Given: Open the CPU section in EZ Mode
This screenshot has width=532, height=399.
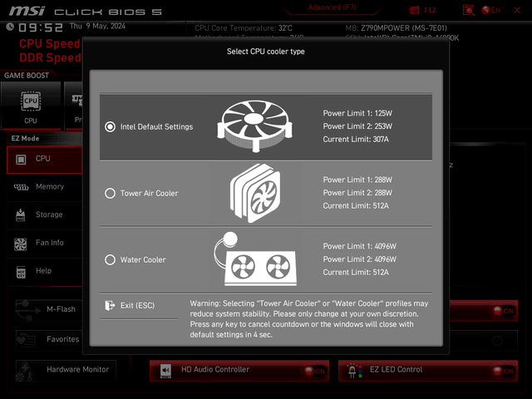Looking at the screenshot, I should click(x=44, y=160).
